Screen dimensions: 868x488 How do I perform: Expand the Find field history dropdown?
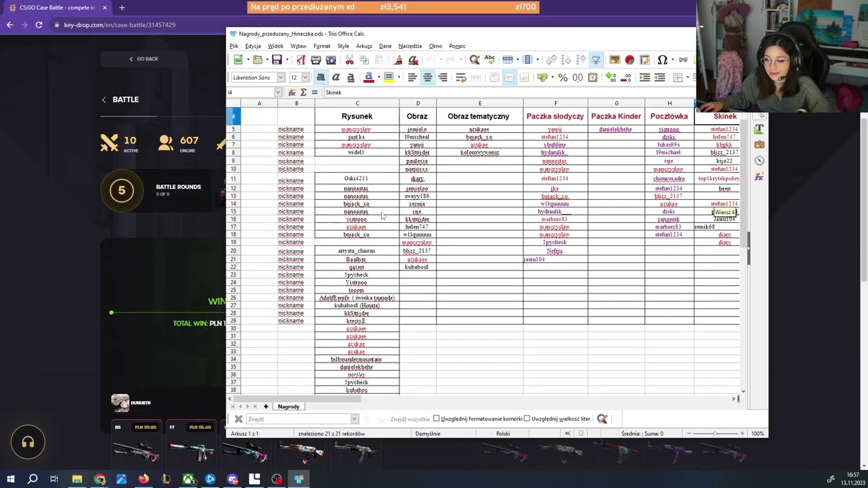[354, 419]
